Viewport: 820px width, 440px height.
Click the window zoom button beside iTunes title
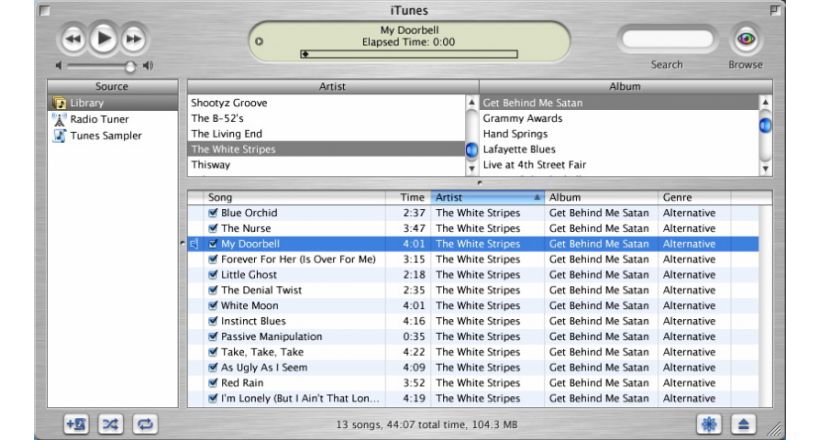pos(774,9)
